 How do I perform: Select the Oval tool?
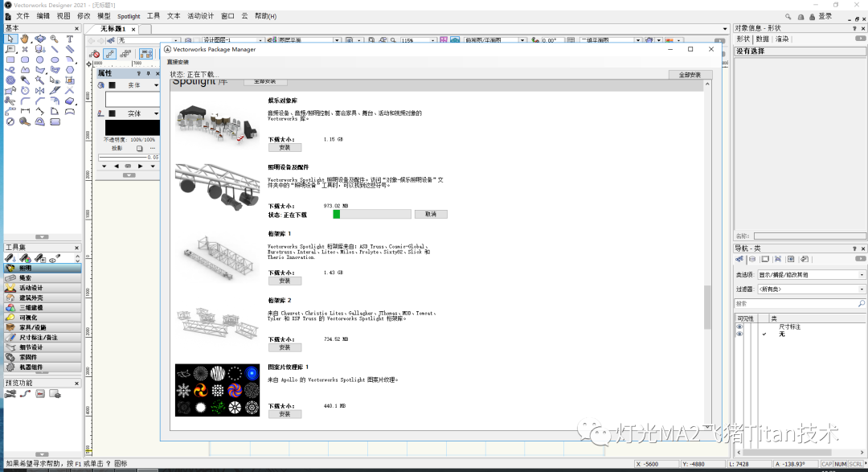pos(55,60)
